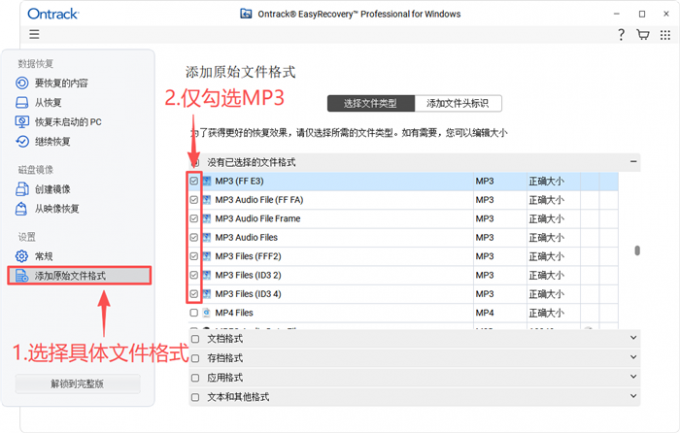
Task: Open the hamburger menu
Action: click(34, 34)
